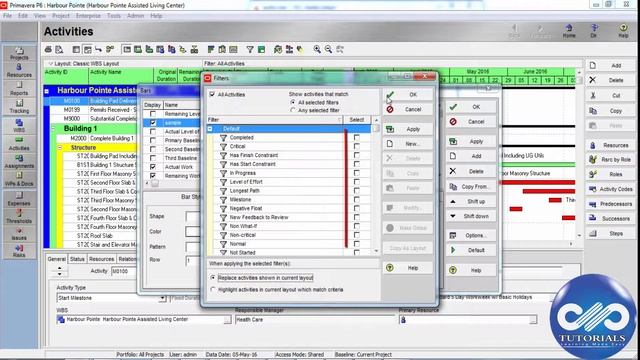Click Resources in the right command bar
The width and height of the screenshot is (640, 360).
pos(610,145)
